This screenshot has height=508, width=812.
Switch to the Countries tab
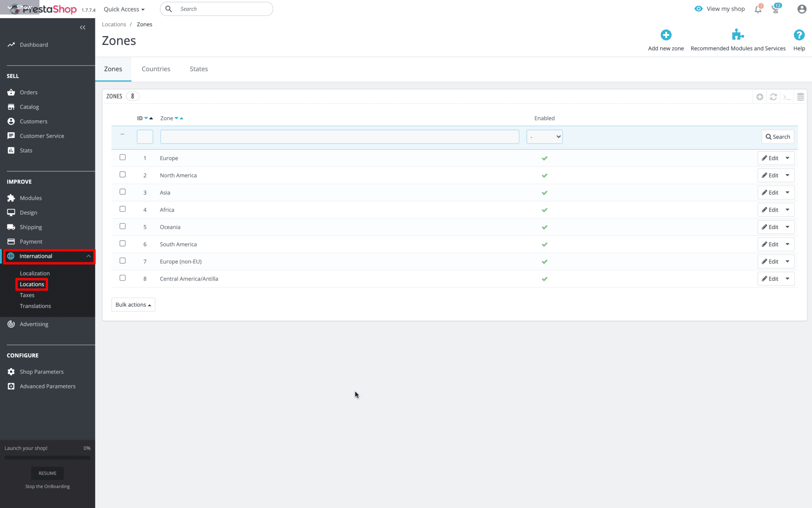(x=156, y=69)
